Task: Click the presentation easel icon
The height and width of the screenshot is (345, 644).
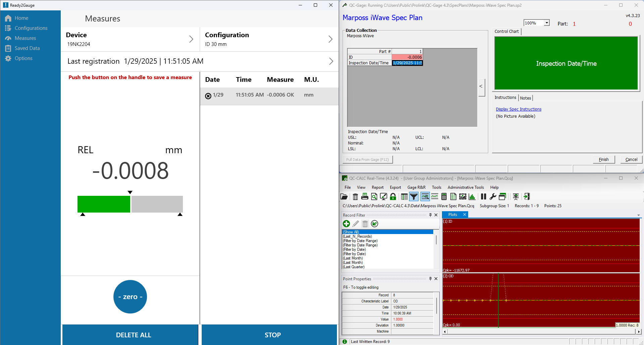Action: [x=516, y=197]
